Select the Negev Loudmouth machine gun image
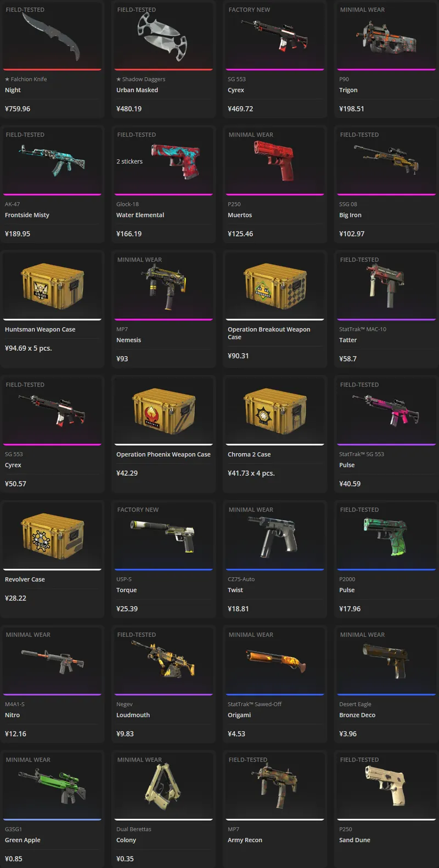Image resolution: width=439 pixels, height=868 pixels. [x=163, y=660]
